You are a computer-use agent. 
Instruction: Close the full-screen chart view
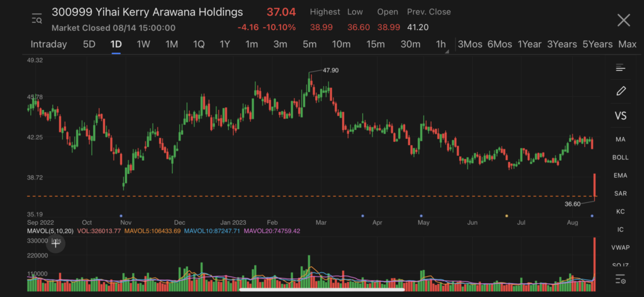click(623, 19)
